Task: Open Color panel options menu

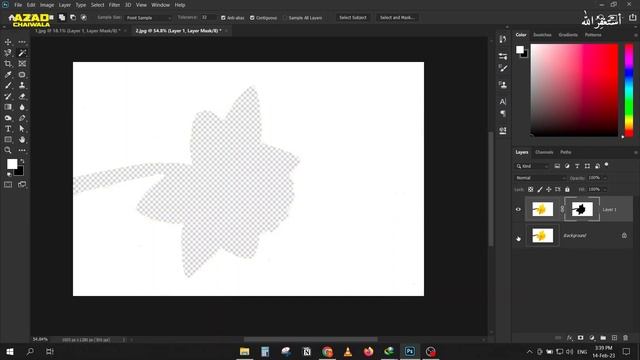Action: point(636,35)
